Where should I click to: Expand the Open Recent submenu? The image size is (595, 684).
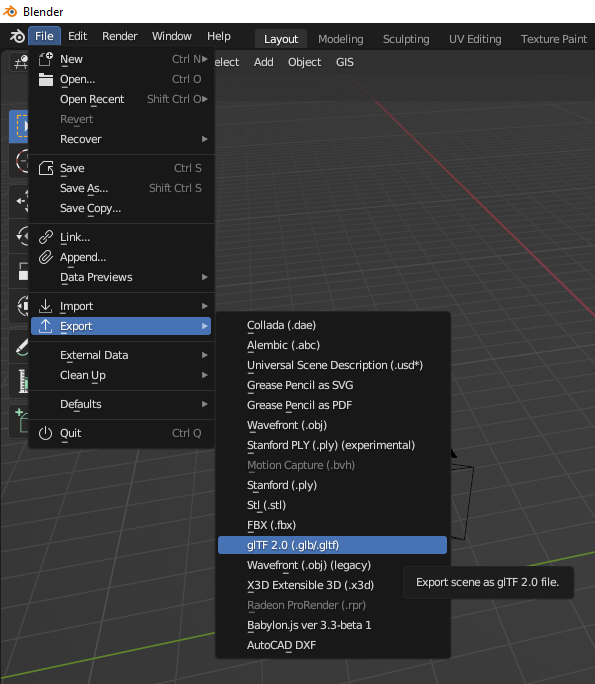click(x=205, y=99)
